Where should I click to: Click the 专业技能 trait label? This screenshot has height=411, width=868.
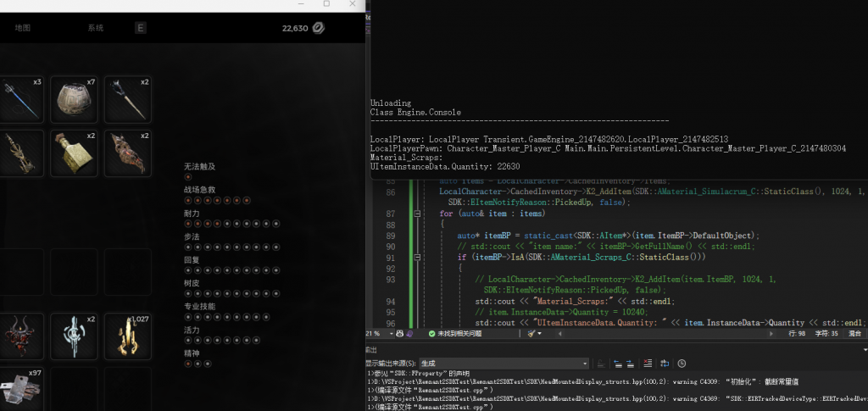(199, 307)
